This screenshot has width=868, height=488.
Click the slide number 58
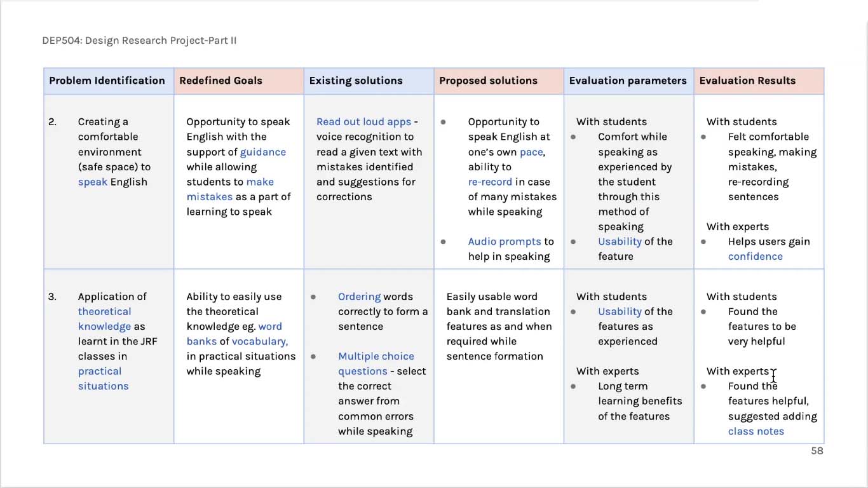(x=817, y=451)
